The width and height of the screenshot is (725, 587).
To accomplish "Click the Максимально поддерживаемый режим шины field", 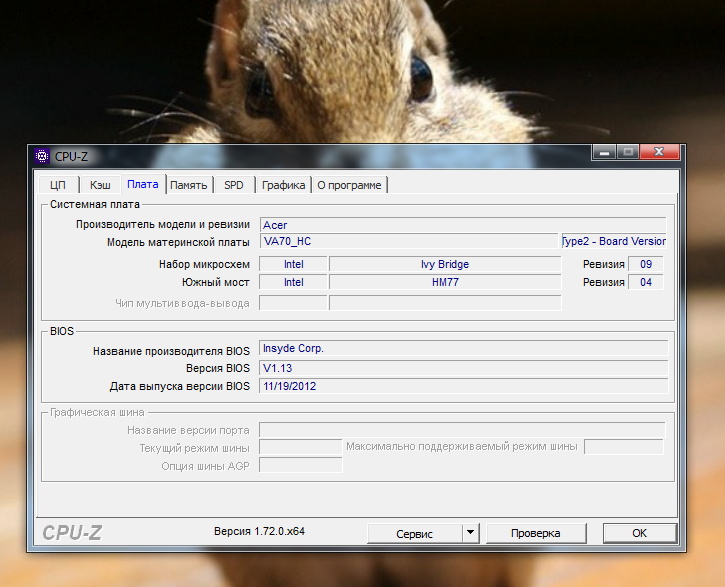I will point(624,447).
